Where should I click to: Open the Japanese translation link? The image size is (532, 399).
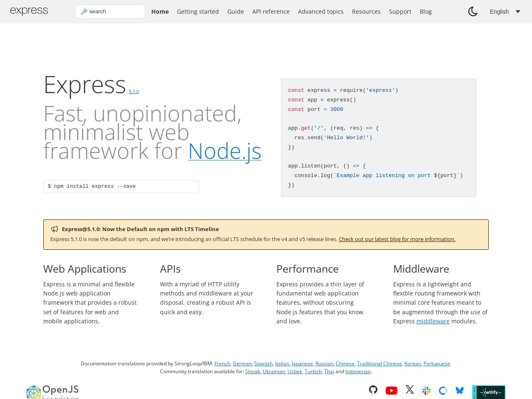[x=302, y=364]
